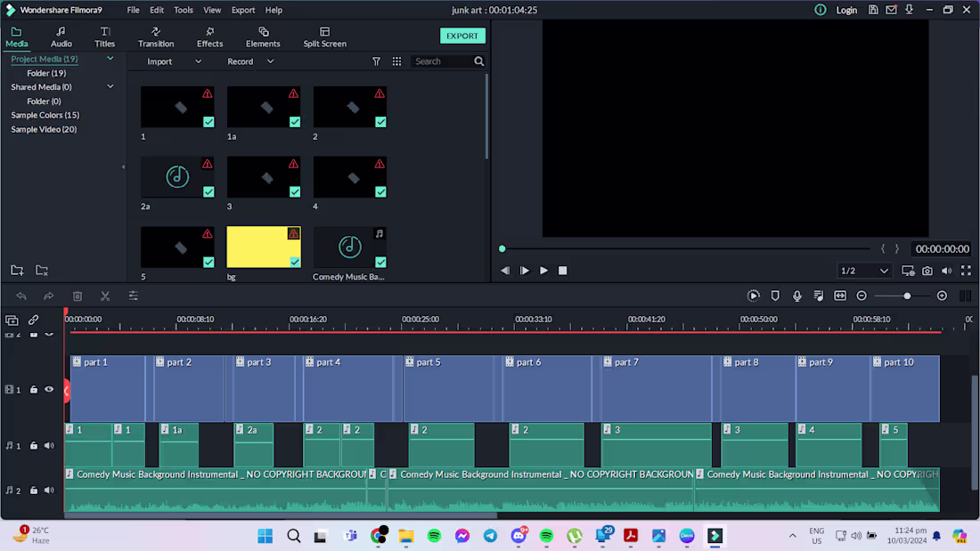Click the green EXPORT button
Screen dimensions: 980x551
[462, 36]
